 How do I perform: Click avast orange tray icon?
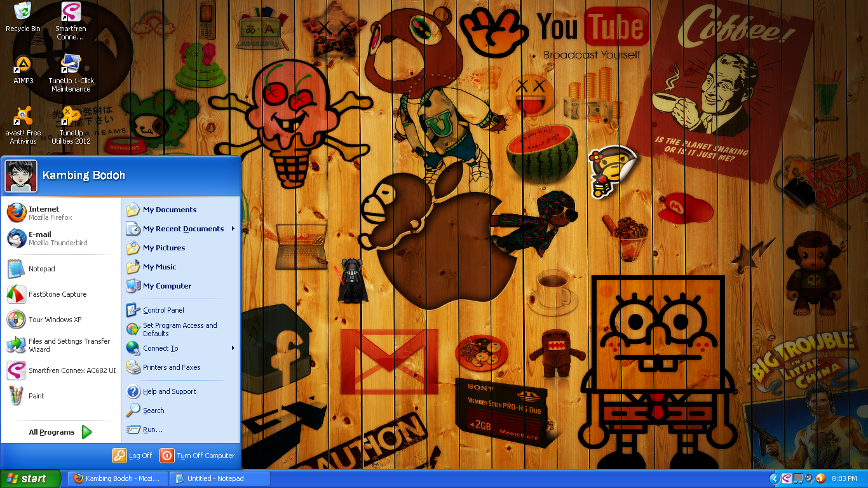(x=820, y=478)
